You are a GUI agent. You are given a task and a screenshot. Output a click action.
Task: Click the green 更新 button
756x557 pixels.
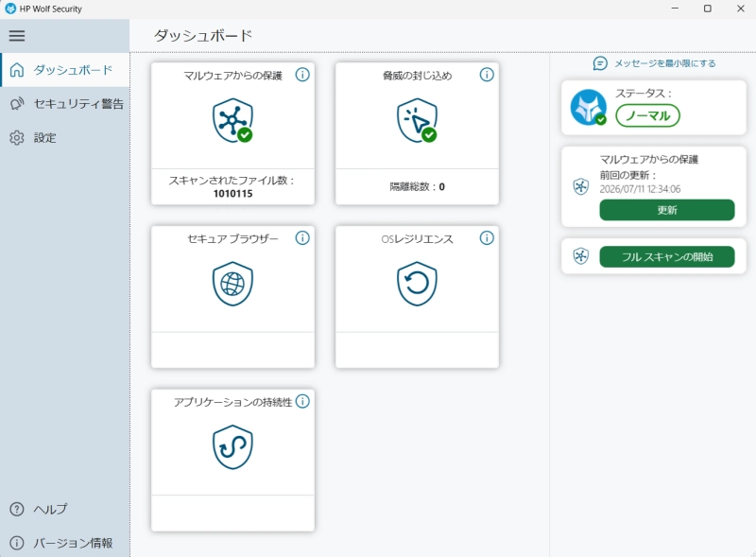click(x=667, y=210)
